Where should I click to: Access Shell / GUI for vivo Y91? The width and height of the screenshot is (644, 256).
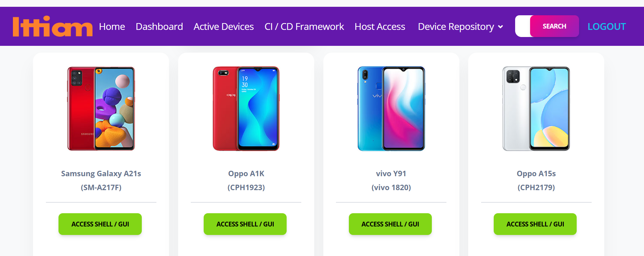pos(390,224)
